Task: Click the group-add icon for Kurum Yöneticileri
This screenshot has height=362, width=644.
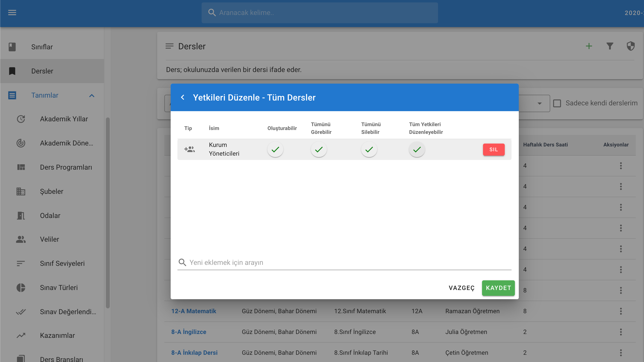Action: pyautogui.click(x=190, y=149)
